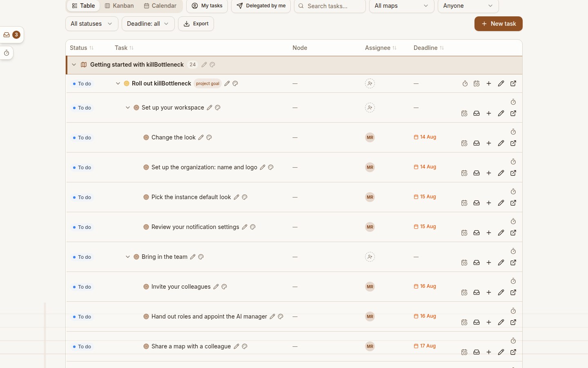The image size is (588, 368).
Task: Click calendar-clock icon in Change the look row
Action: point(464,143)
